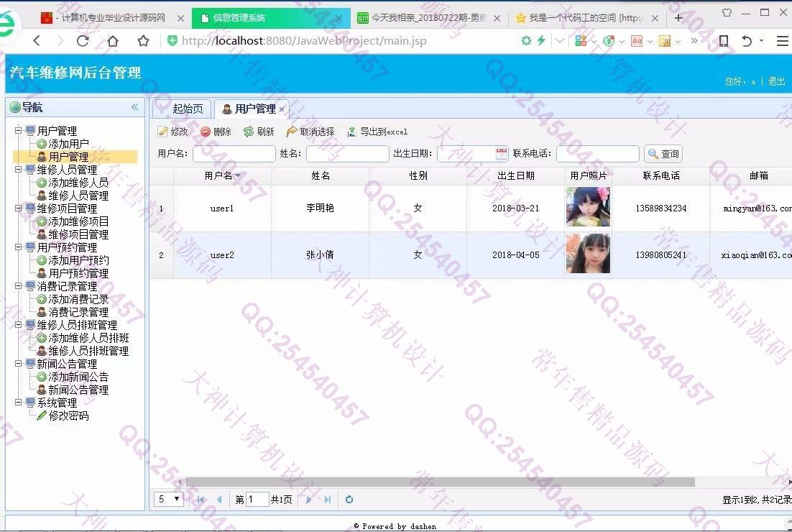Screen dimensions: 792x532
Task: Open a new browser tab with plus
Action: pos(678,18)
